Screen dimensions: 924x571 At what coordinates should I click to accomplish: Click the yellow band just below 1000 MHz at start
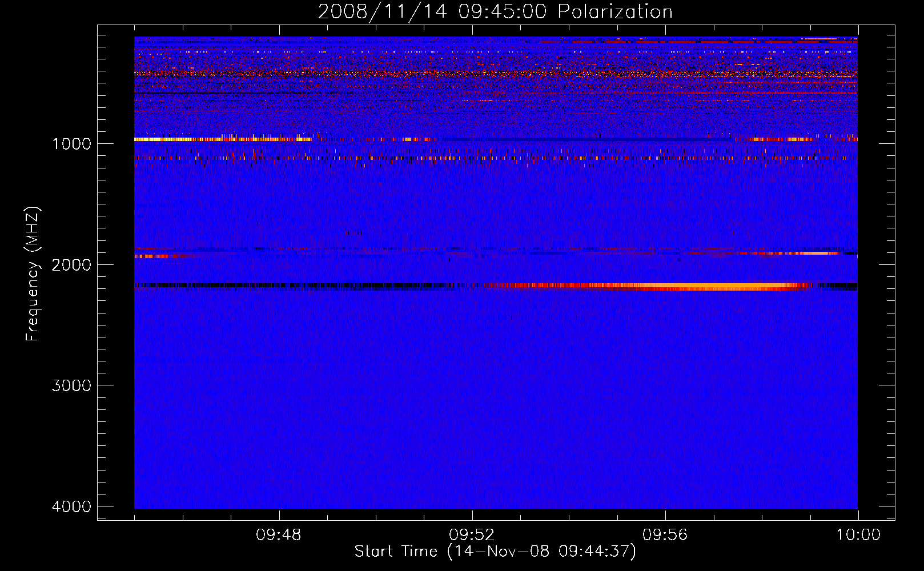tap(223, 139)
